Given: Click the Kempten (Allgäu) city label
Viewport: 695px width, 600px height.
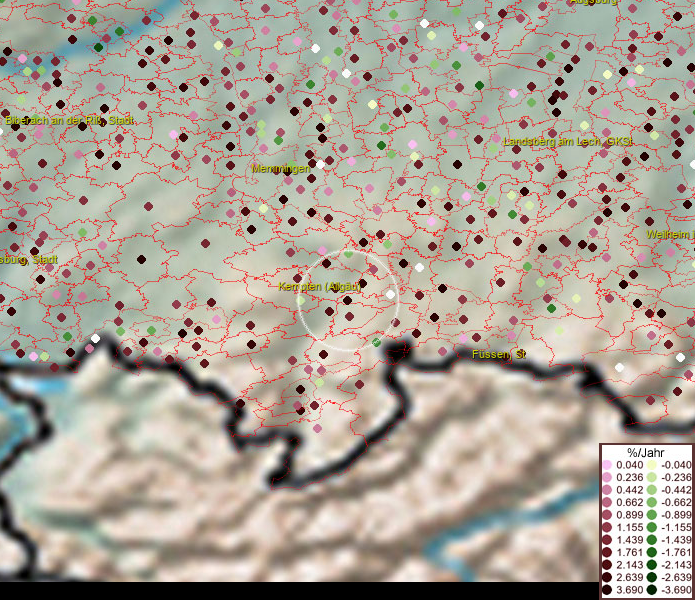Looking at the screenshot, I should coord(317,287).
